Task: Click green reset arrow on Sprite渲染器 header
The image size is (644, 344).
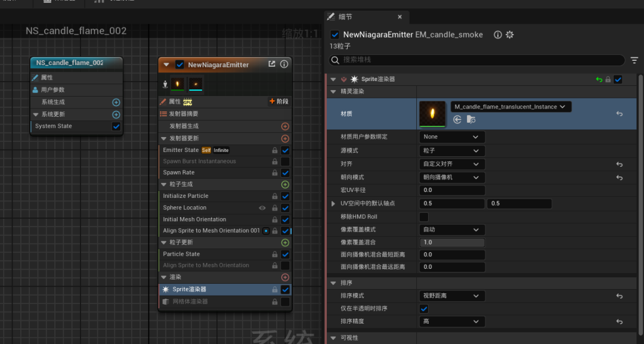Action: (599, 80)
